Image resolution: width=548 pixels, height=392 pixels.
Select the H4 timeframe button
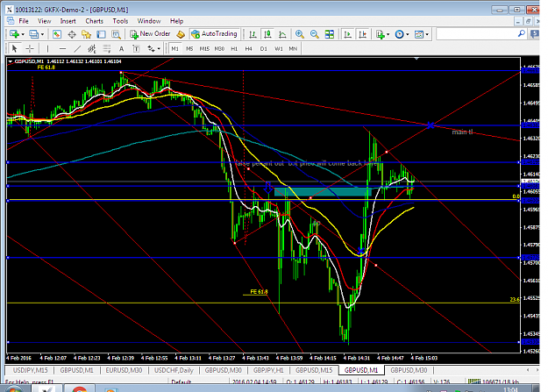coord(248,48)
